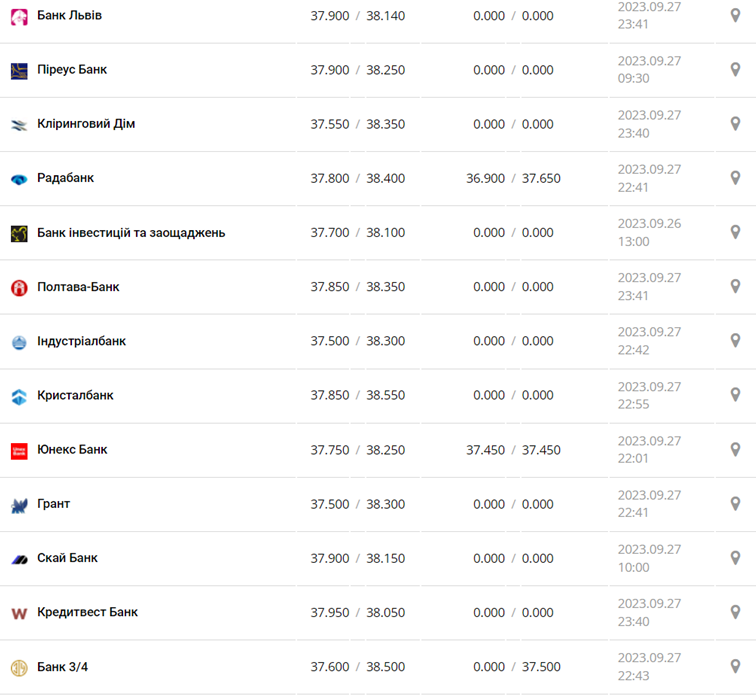This screenshot has width=756, height=696.
Task: Open the Індустріалбанк bank link
Action: (82, 341)
